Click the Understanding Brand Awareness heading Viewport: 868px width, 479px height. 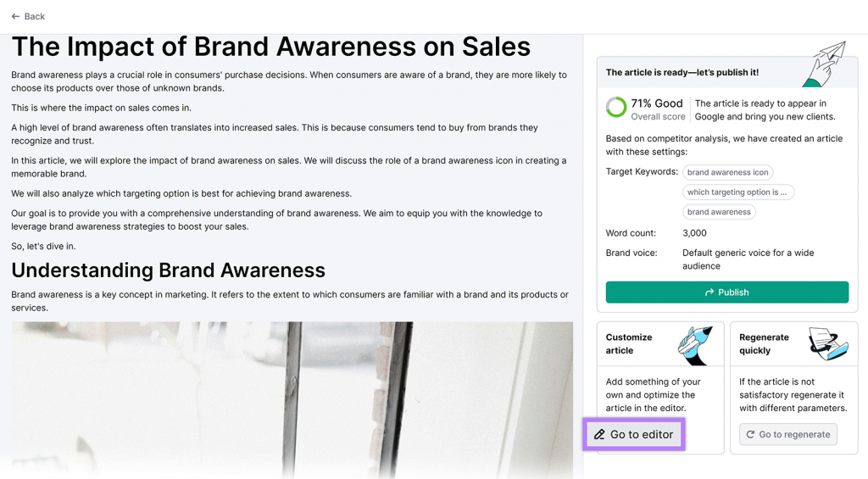click(x=168, y=270)
